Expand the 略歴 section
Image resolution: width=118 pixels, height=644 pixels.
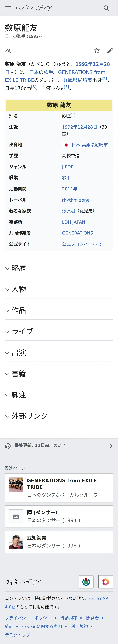59,268
